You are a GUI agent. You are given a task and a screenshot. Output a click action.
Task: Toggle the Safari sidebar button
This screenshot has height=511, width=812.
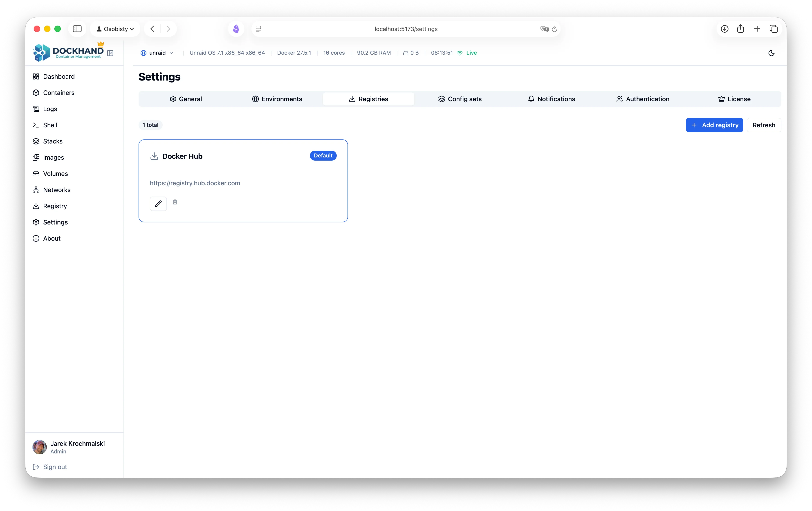(77, 29)
